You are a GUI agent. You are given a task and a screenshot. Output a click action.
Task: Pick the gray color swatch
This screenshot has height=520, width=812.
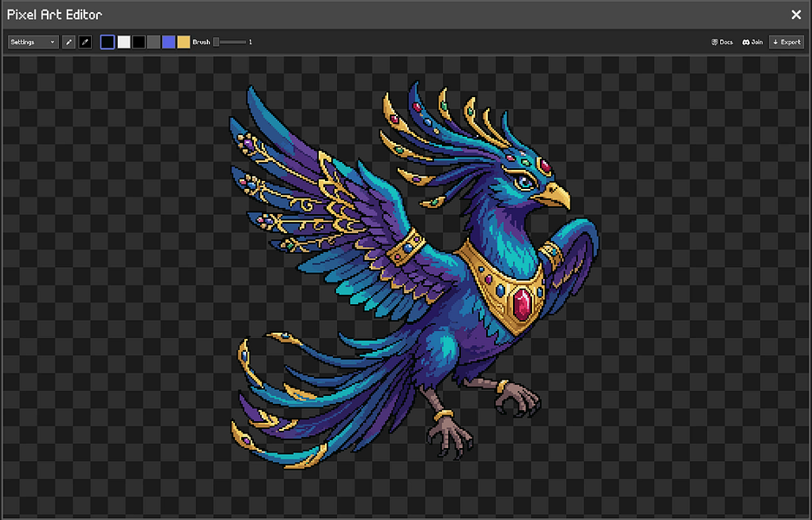(x=153, y=42)
